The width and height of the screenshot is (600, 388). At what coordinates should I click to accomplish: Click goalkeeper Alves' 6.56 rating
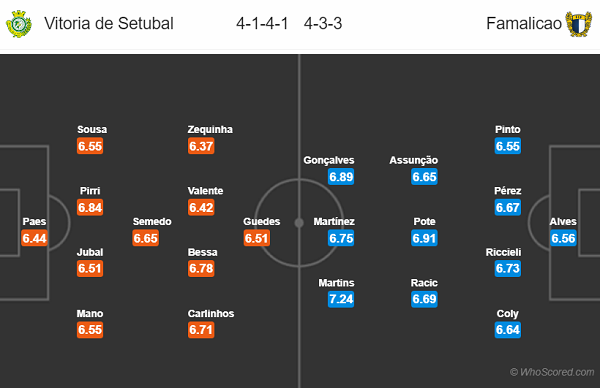(x=563, y=238)
